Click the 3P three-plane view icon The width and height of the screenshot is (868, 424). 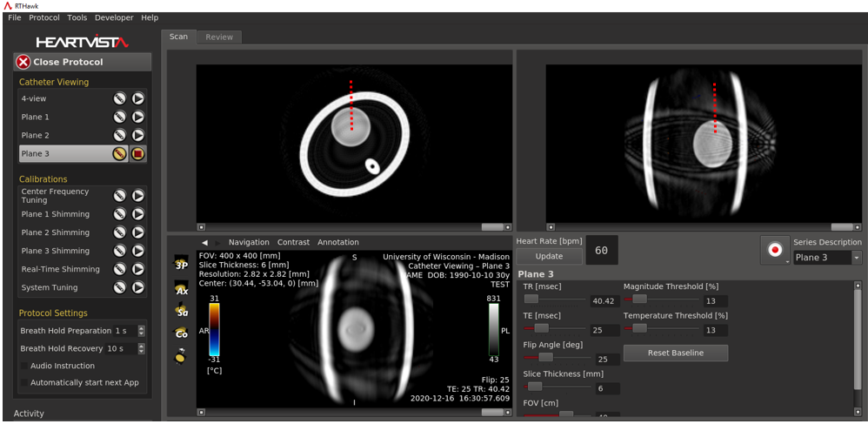pos(181,265)
